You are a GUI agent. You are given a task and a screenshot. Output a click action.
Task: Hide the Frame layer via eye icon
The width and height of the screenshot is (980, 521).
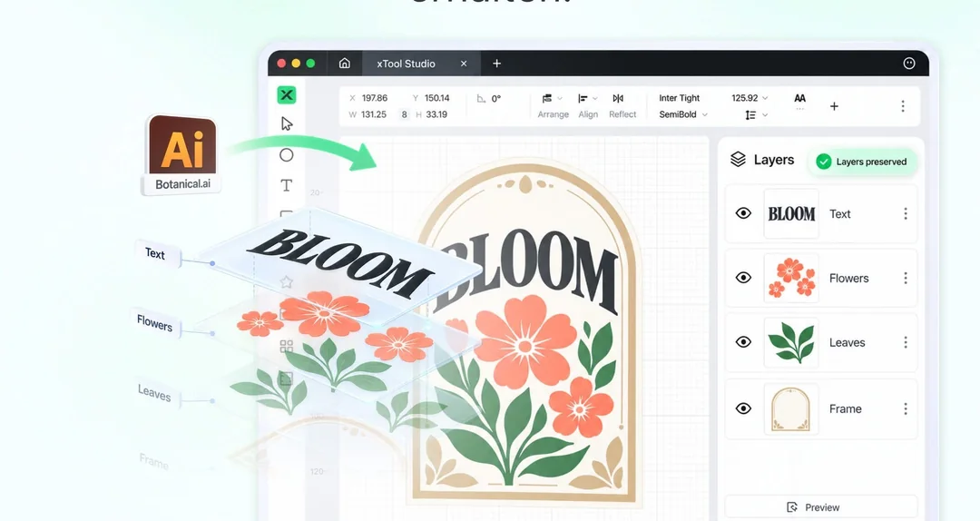tap(743, 408)
